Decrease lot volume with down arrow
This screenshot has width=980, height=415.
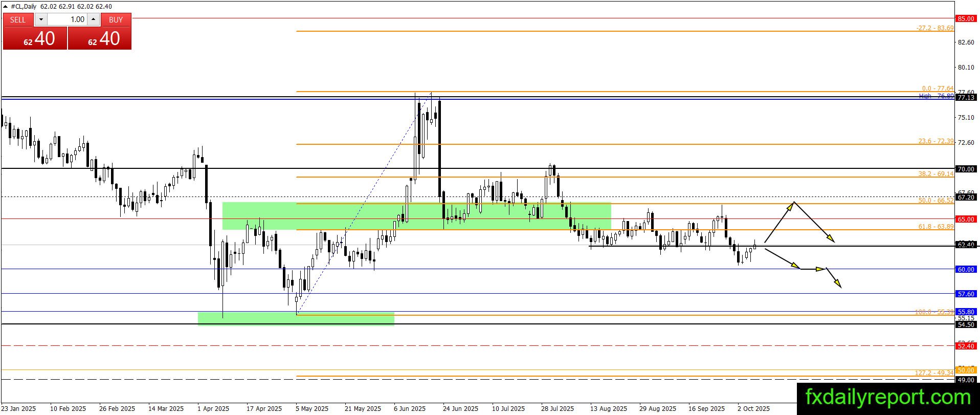pyautogui.click(x=41, y=19)
